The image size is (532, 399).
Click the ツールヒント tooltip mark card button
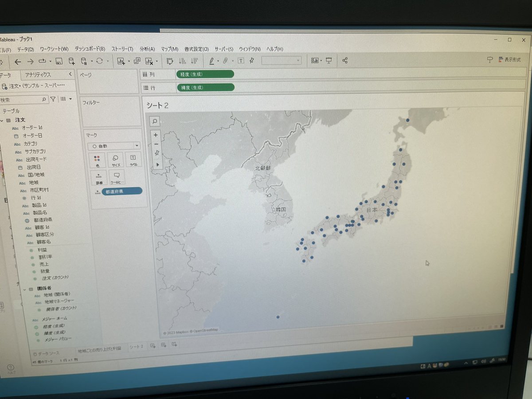117,178
